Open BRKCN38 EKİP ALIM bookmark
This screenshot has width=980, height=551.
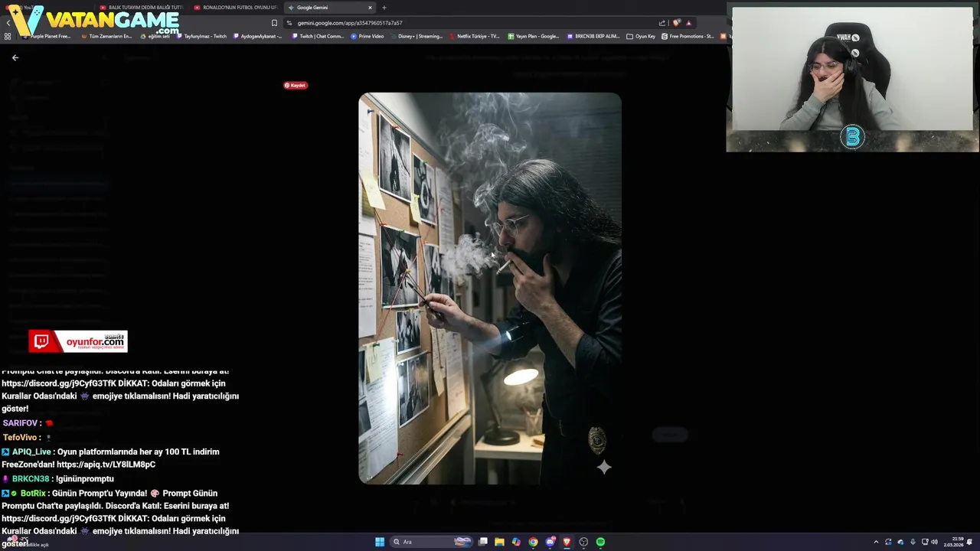click(x=593, y=36)
